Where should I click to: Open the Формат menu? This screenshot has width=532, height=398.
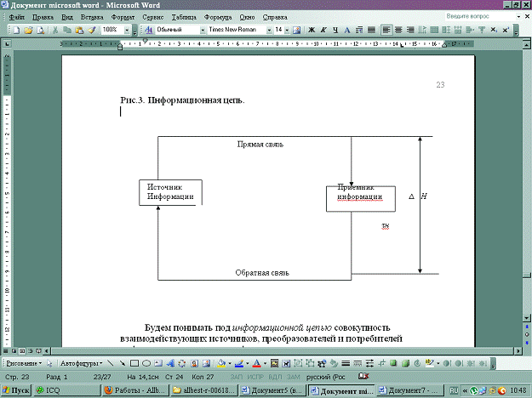pyautogui.click(x=123, y=16)
